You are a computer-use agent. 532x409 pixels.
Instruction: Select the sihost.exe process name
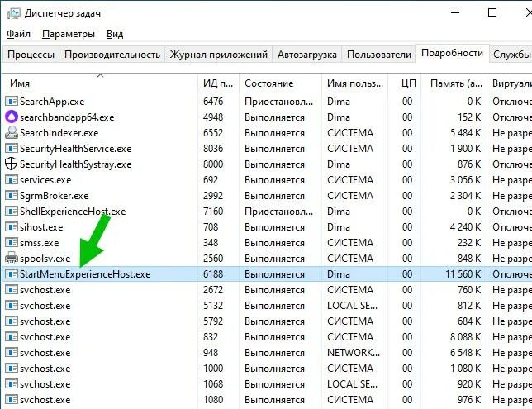point(41,226)
